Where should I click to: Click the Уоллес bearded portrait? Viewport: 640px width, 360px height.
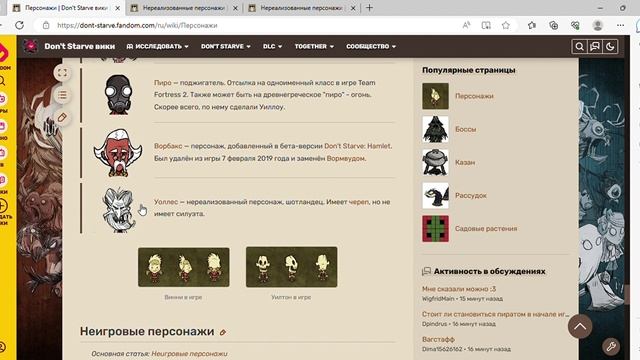click(x=118, y=210)
